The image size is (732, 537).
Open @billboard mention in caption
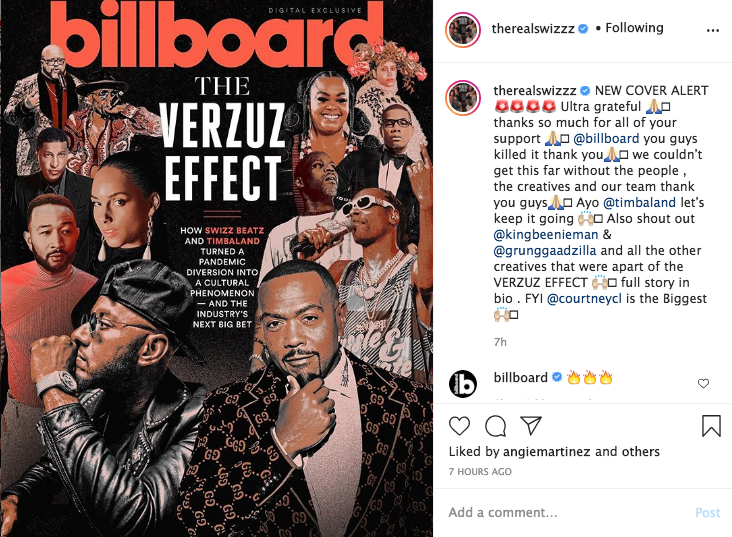606,139
